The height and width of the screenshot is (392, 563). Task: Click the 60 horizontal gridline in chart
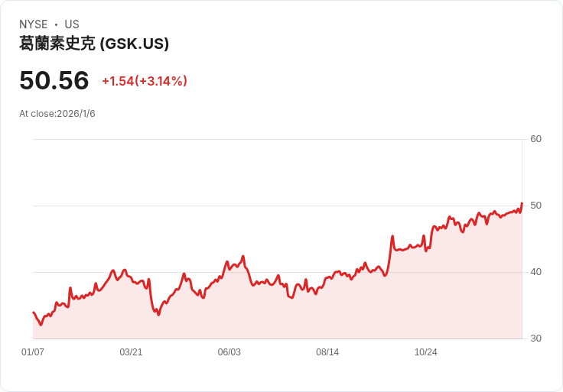(275, 139)
